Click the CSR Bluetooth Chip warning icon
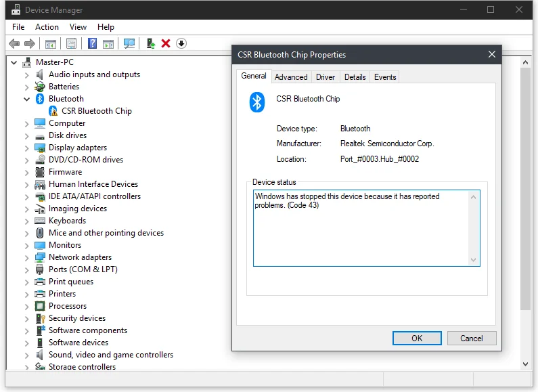This screenshot has width=538, height=392. coord(53,111)
